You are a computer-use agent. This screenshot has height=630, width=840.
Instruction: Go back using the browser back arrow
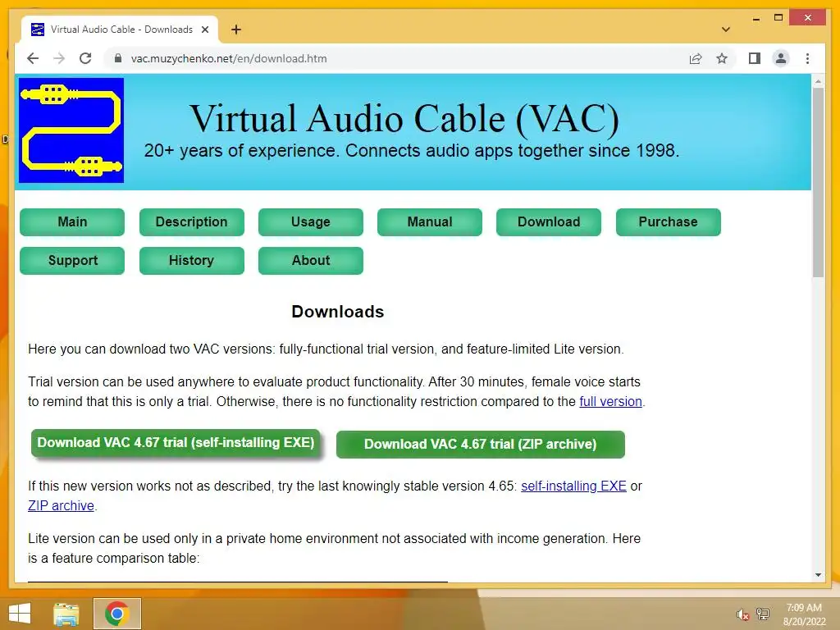[x=33, y=58]
